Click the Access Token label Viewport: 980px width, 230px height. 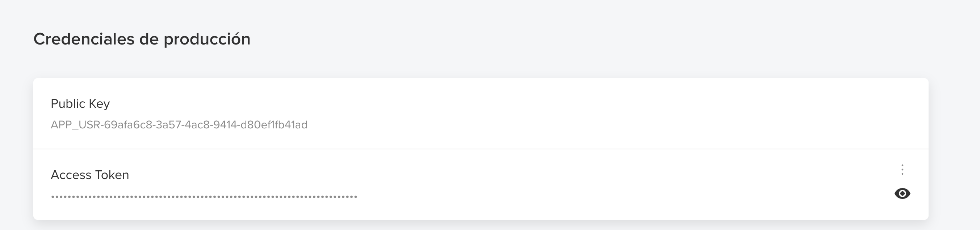point(90,175)
